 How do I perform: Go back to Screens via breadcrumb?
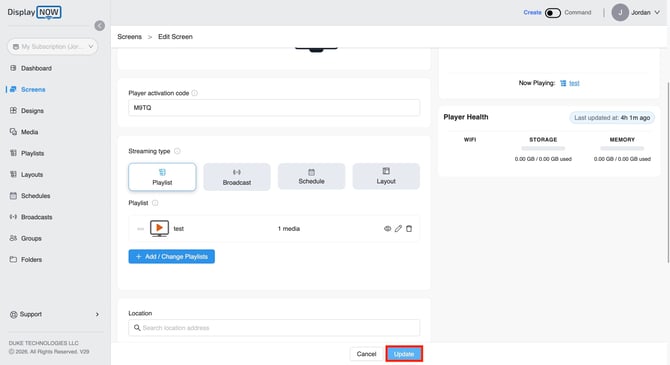tap(129, 37)
